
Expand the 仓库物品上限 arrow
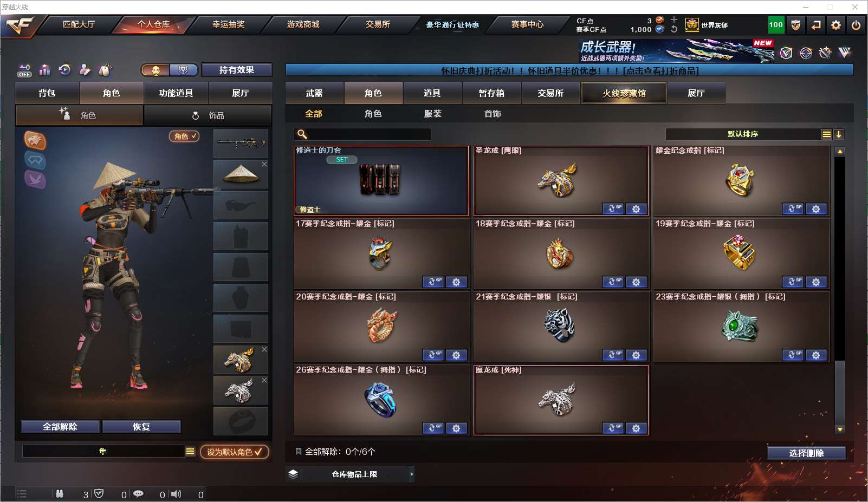(x=412, y=474)
